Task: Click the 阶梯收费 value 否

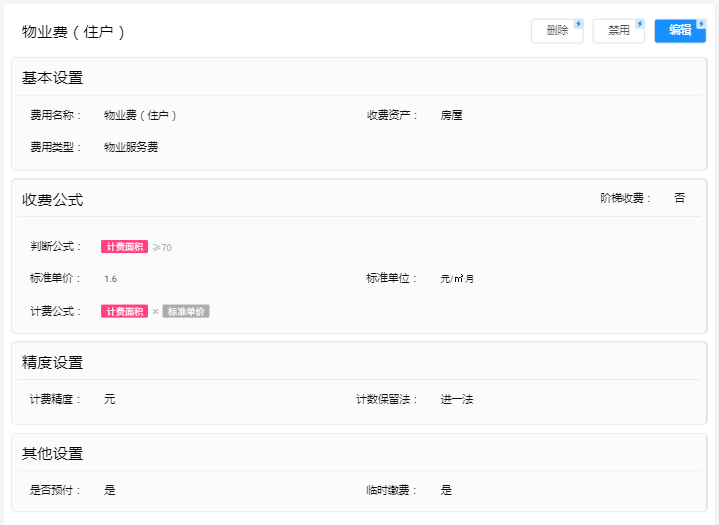Action: point(679,198)
